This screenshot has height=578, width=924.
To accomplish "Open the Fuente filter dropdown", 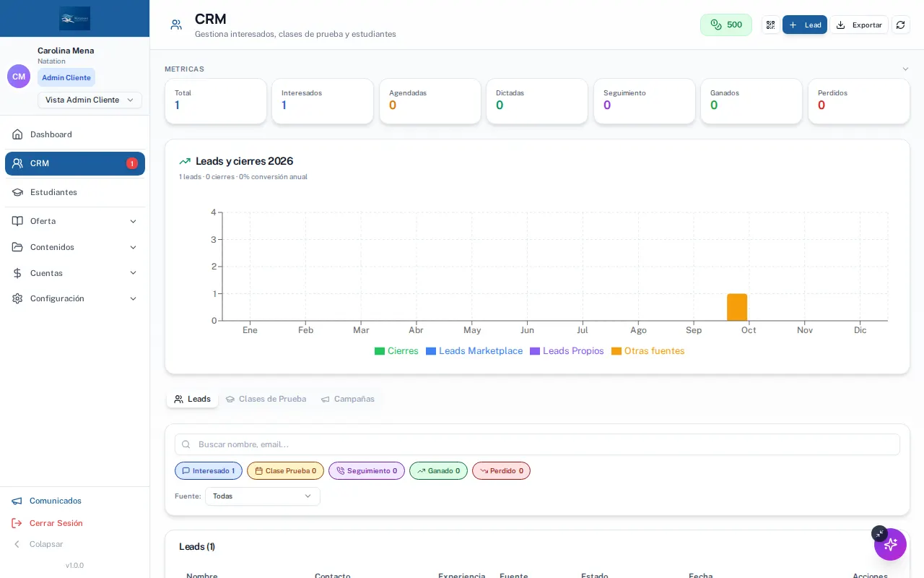I will (x=263, y=496).
